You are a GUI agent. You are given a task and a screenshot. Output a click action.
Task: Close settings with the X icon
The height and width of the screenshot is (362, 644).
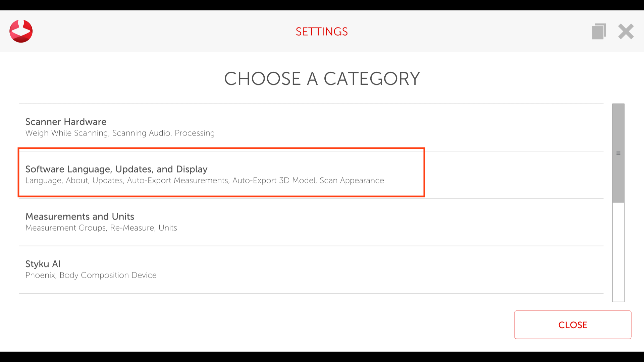pos(626,32)
